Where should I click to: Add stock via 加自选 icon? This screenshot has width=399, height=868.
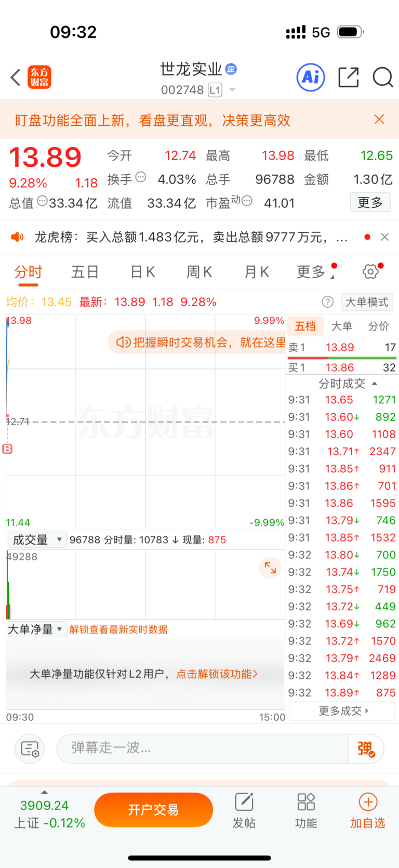[368, 811]
